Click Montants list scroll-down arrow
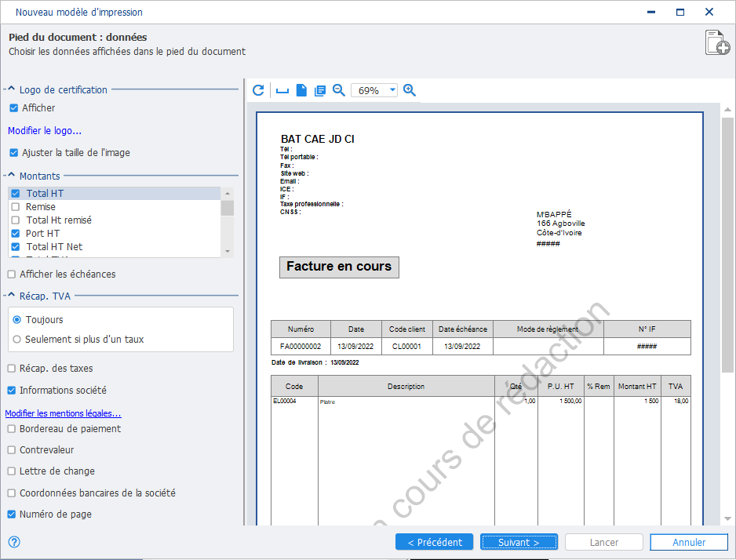This screenshot has width=736, height=560. 228,252
